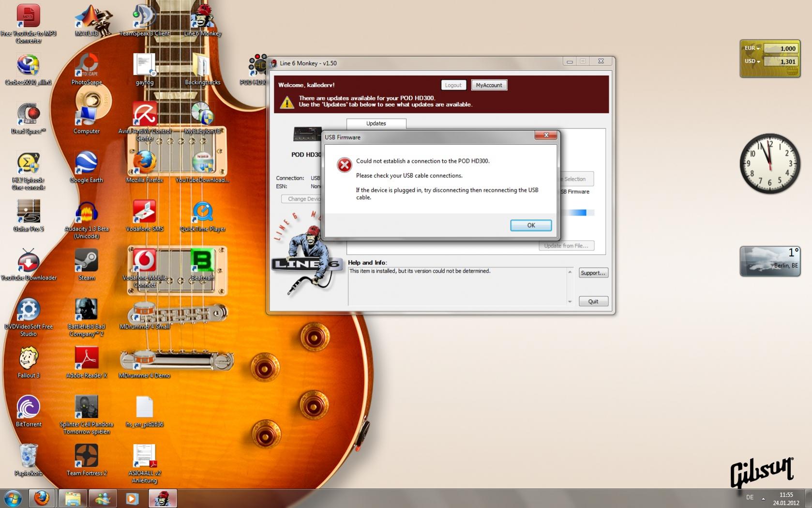Click the Quit button in Line 6 Monkey
This screenshot has width=812, height=508.
(x=593, y=301)
